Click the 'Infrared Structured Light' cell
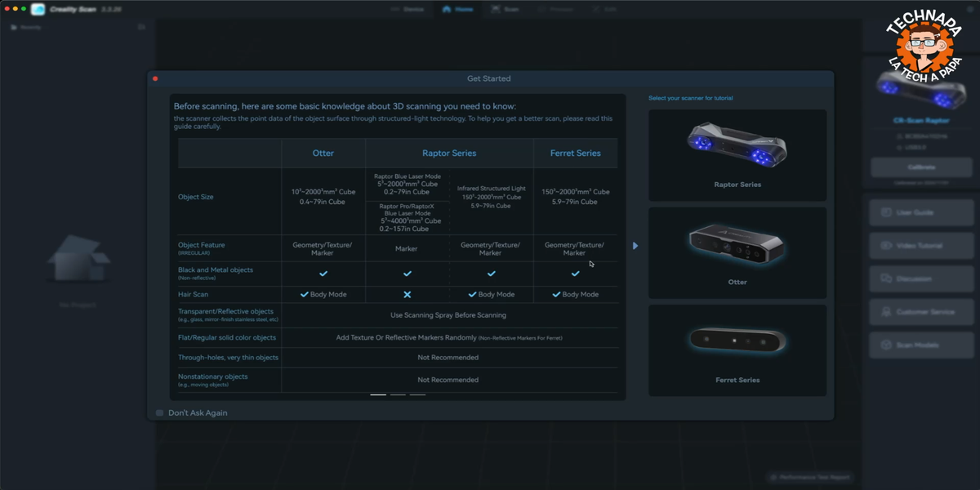The image size is (980, 490). coord(491,197)
